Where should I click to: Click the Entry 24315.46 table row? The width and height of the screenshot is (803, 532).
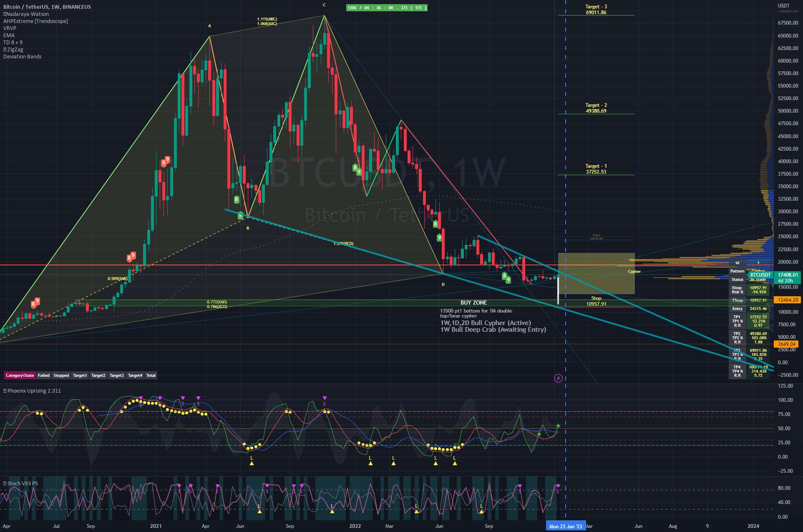(749, 309)
